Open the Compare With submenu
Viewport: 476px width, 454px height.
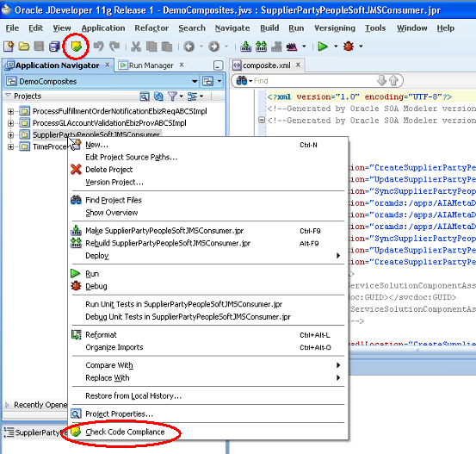click(207, 365)
